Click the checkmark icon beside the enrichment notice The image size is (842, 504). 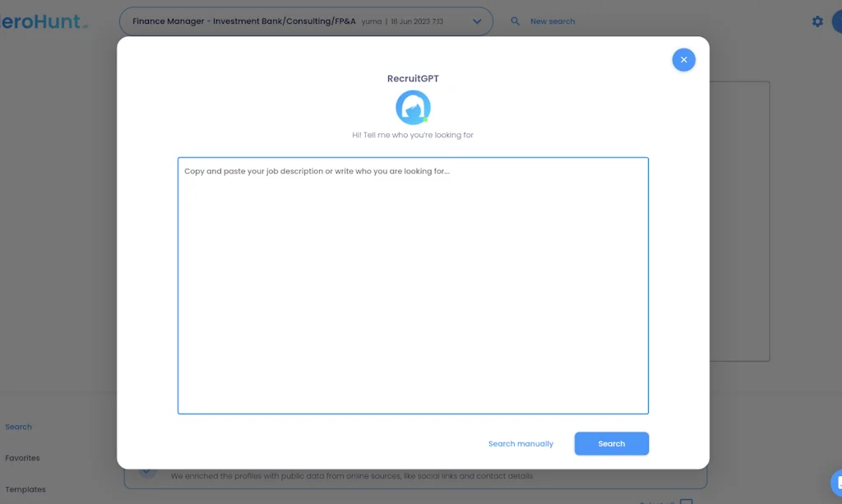[147, 469]
